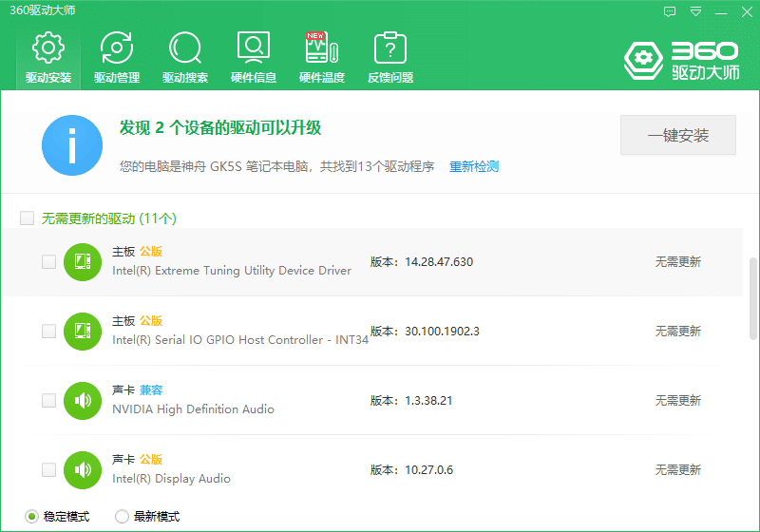Switch to the 驱动管理 tab
760x532 pixels.
coord(117,58)
